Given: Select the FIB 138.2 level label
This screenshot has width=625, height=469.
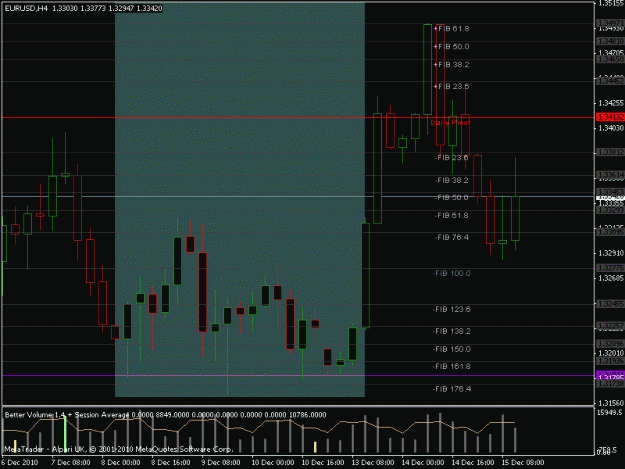Looking at the screenshot, I should tap(452, 331).
